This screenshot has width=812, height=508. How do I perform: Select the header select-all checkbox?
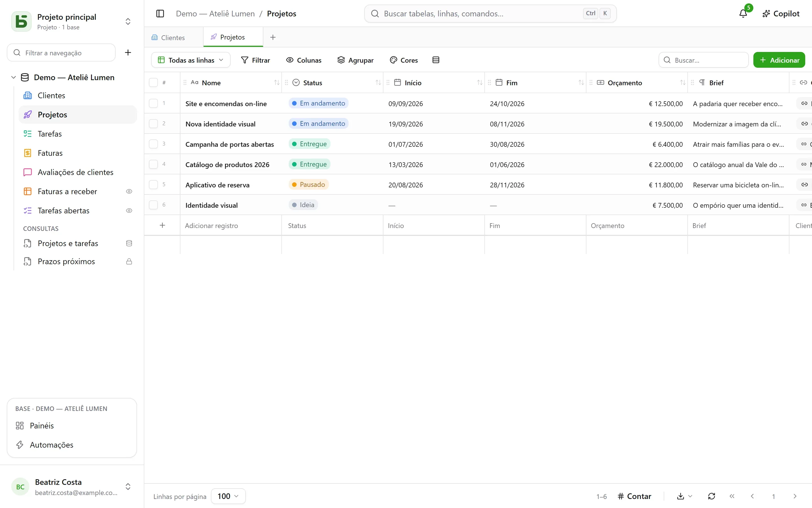click(x=153, y=83)
